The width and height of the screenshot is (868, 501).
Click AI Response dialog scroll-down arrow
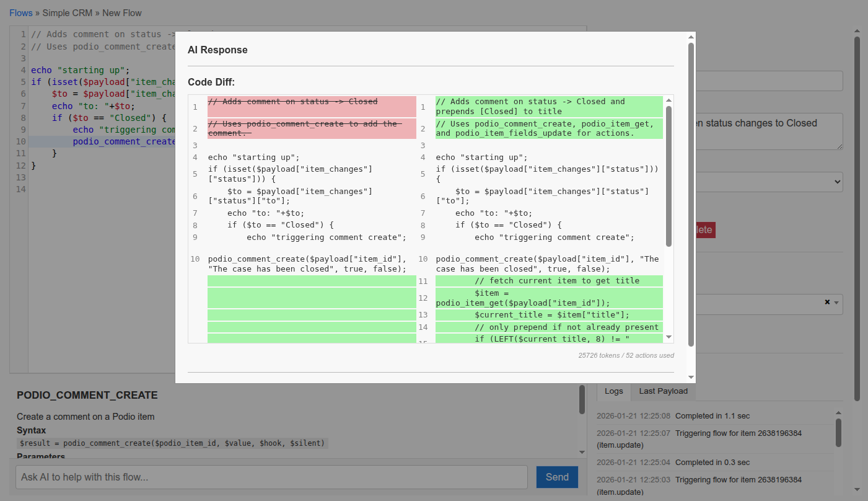691,377
